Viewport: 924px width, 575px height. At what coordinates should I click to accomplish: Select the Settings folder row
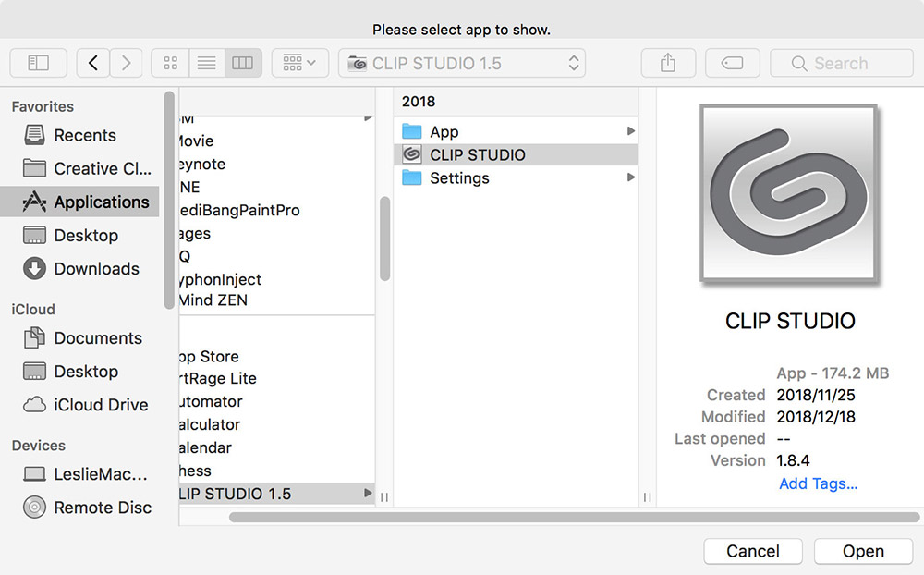point(516,177)
